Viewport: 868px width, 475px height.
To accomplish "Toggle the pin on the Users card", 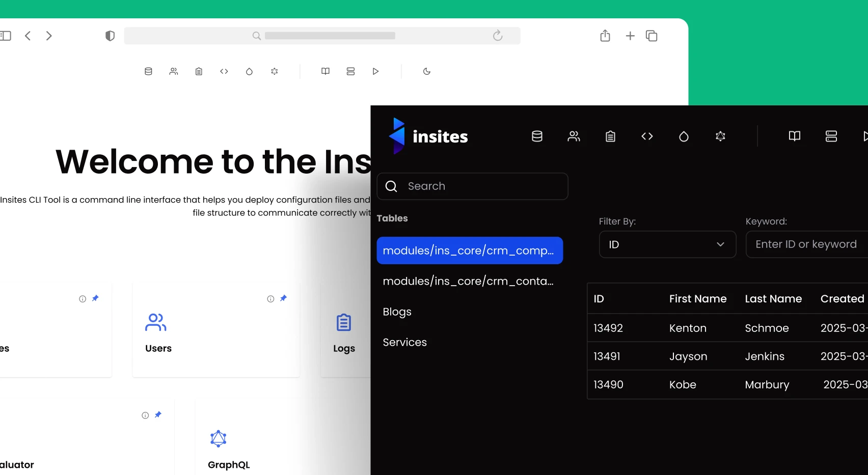I will [x=283, y=298].
